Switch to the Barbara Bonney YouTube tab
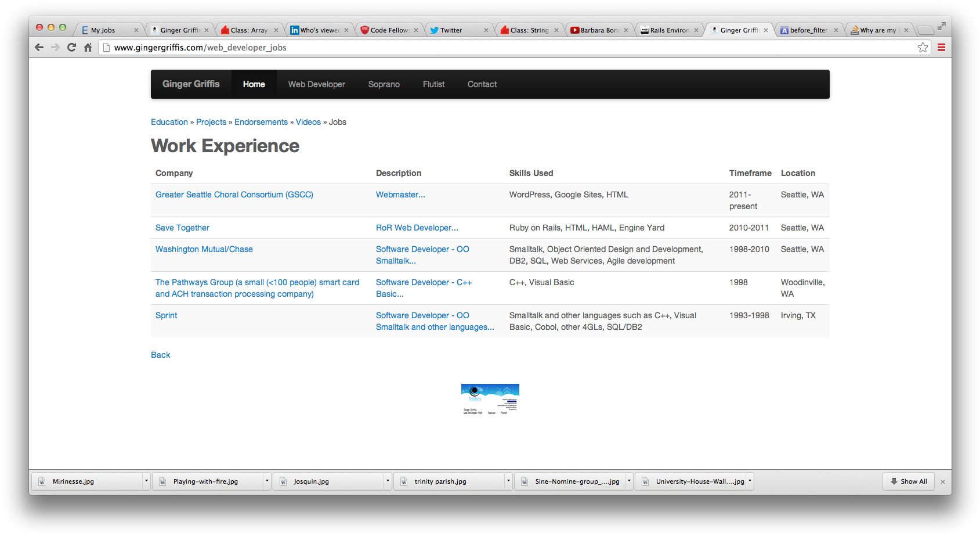 coord(599,30)
